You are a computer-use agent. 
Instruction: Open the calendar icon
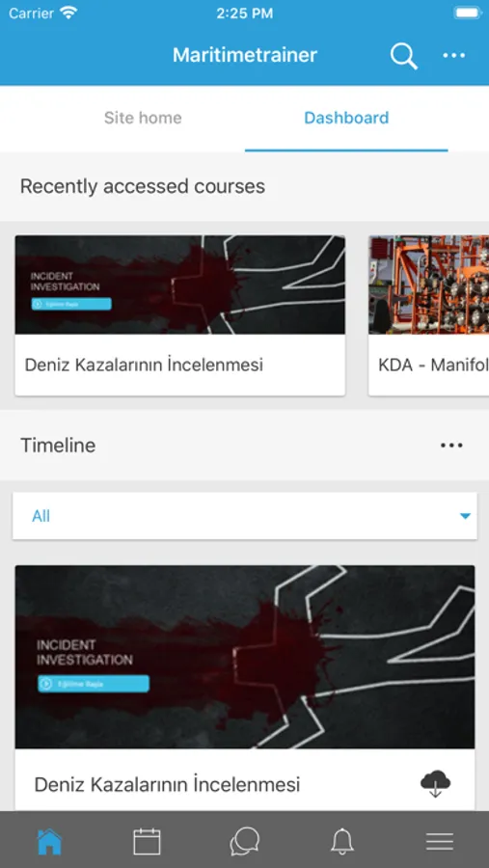tap(147, 841)
